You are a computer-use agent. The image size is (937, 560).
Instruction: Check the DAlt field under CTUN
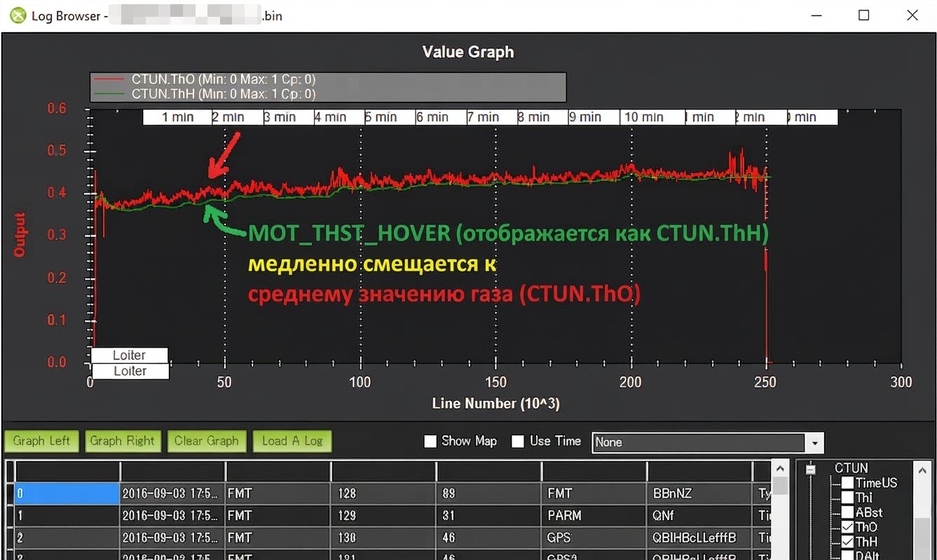(847, 556)
